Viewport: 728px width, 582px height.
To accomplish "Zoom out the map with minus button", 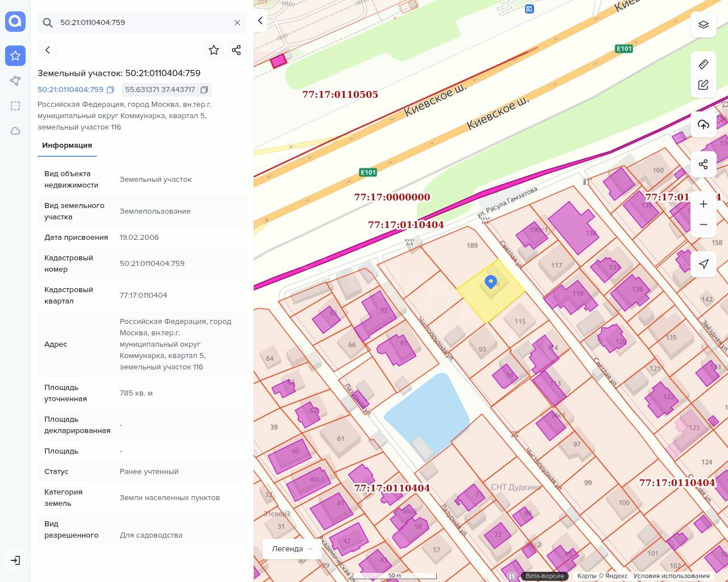I will (x=703, y=225).
